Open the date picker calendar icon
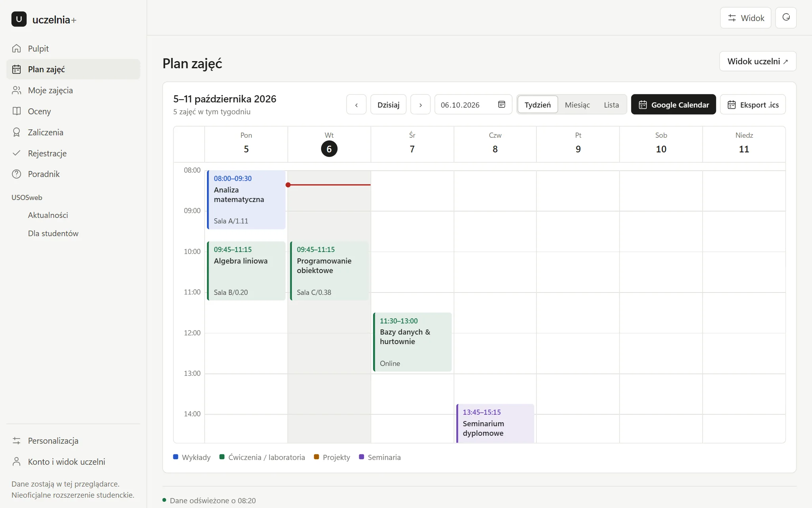Image resolution: width=812 pixels, height=508 pixels. pyautogui.click(x=502, y=104)
